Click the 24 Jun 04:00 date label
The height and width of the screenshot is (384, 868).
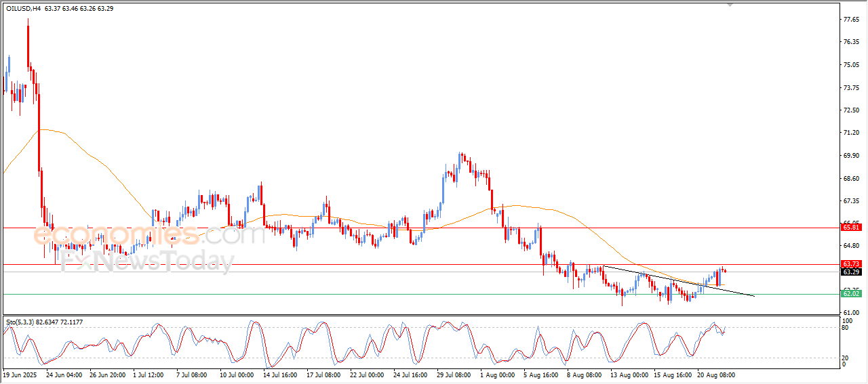[65, 375]
